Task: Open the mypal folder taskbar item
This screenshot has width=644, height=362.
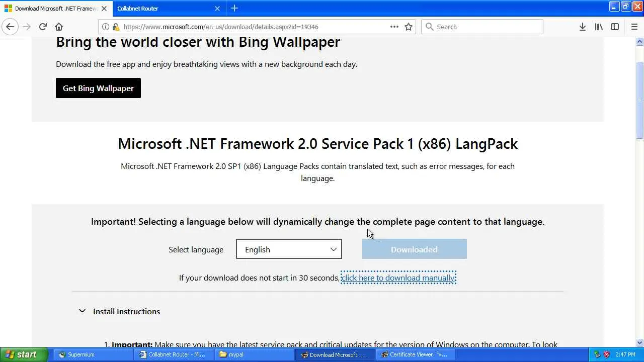Action: tap(254, 354)
